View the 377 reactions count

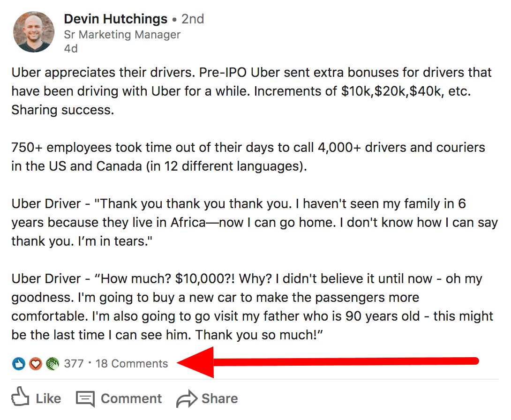pyautogui.click(x=74, y=364)
